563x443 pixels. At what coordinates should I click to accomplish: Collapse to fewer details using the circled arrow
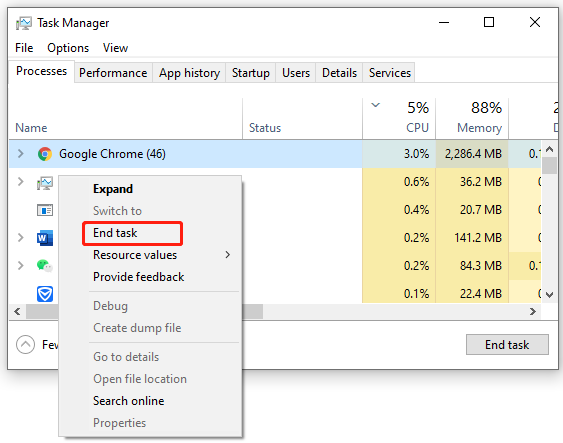[25, 345]
